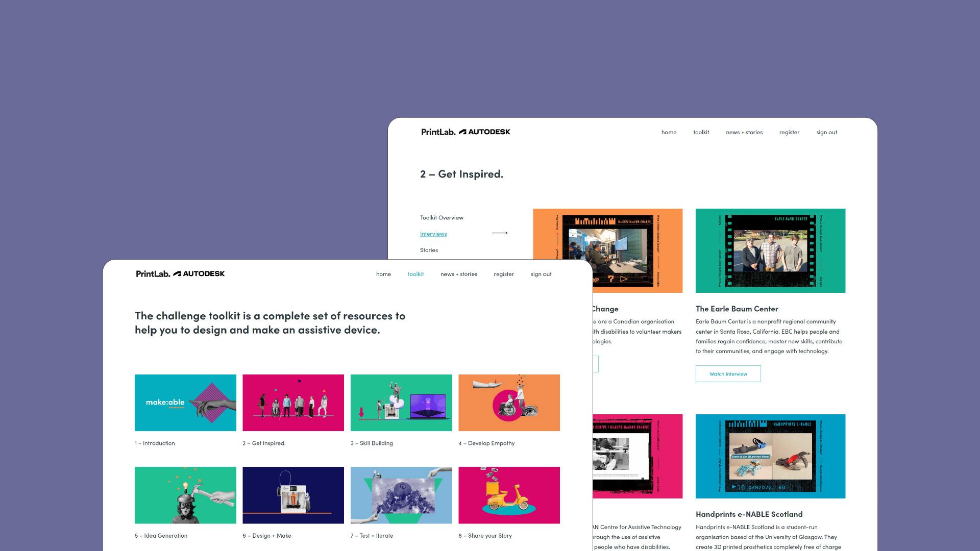Click the 7 – Test + Iterate toolkit card
The height and width of the screenshot is (551, 980).
click(x=401, y=494)
